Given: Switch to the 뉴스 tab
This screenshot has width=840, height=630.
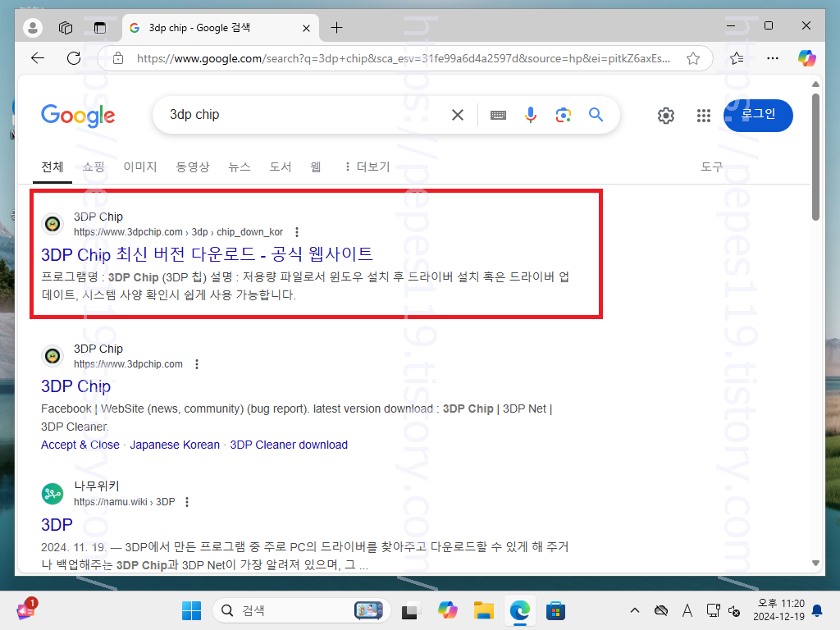Looking at the screenshot, I should pos(240,167).
